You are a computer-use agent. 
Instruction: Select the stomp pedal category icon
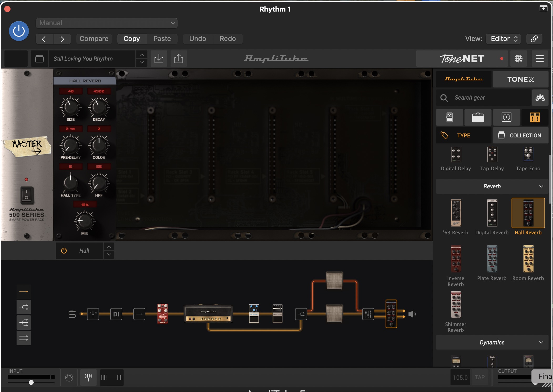[x=449, y=117]
